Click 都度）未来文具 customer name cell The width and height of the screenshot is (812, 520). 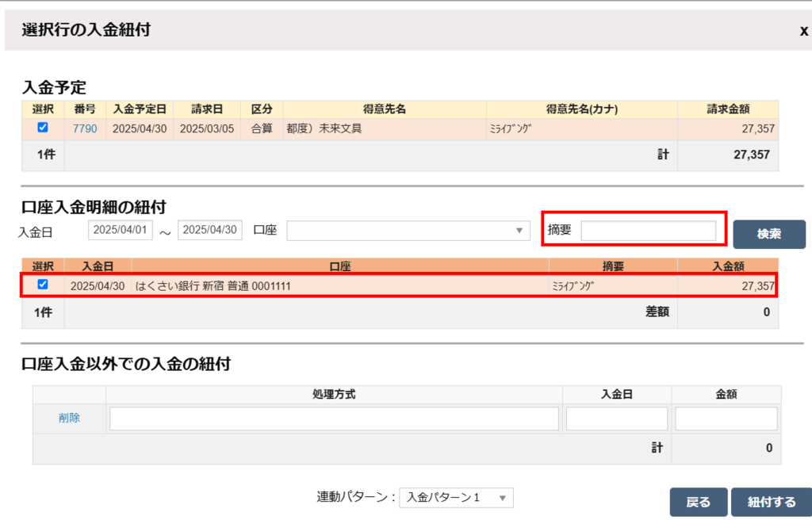pyautogui.click(x=385, y=129)
